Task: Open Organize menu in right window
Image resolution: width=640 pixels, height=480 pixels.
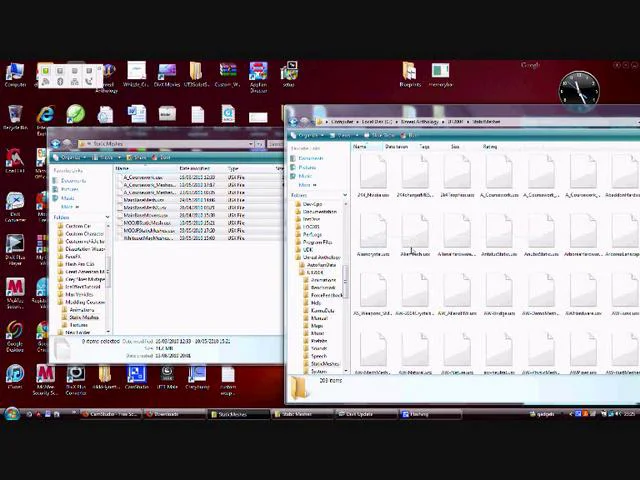Action: 307,135
